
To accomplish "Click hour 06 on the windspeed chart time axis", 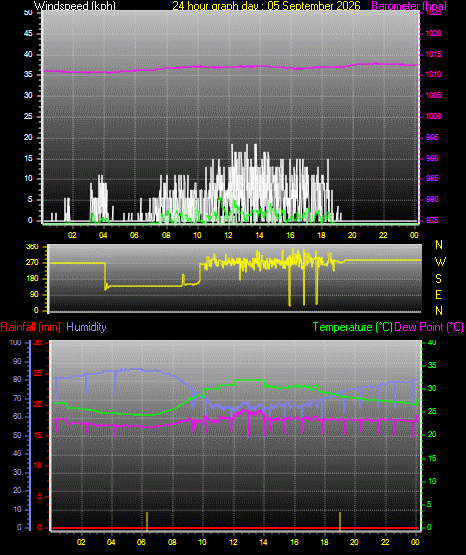I will pyautogui.click(x=134, y=235).
